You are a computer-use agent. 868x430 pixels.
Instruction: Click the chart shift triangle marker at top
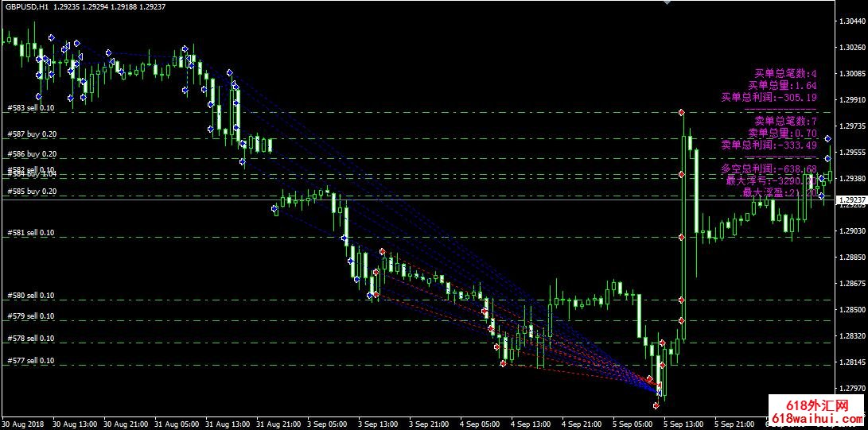point(667,2)
